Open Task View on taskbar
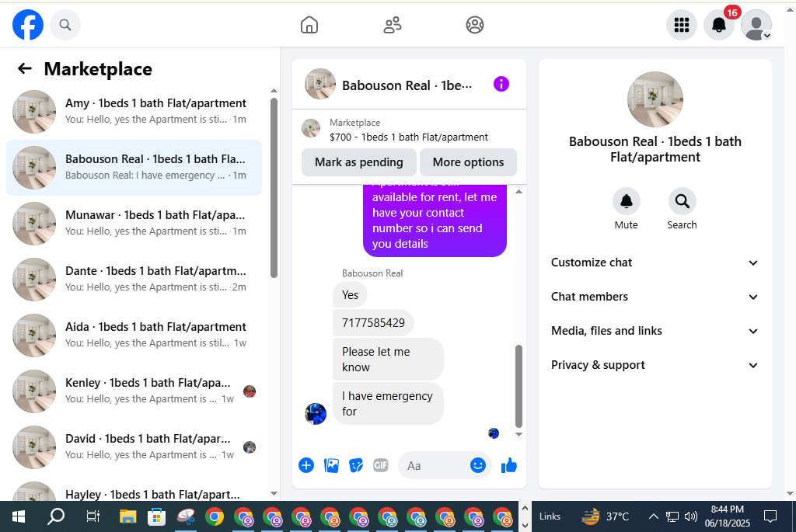 coord(93,516)
